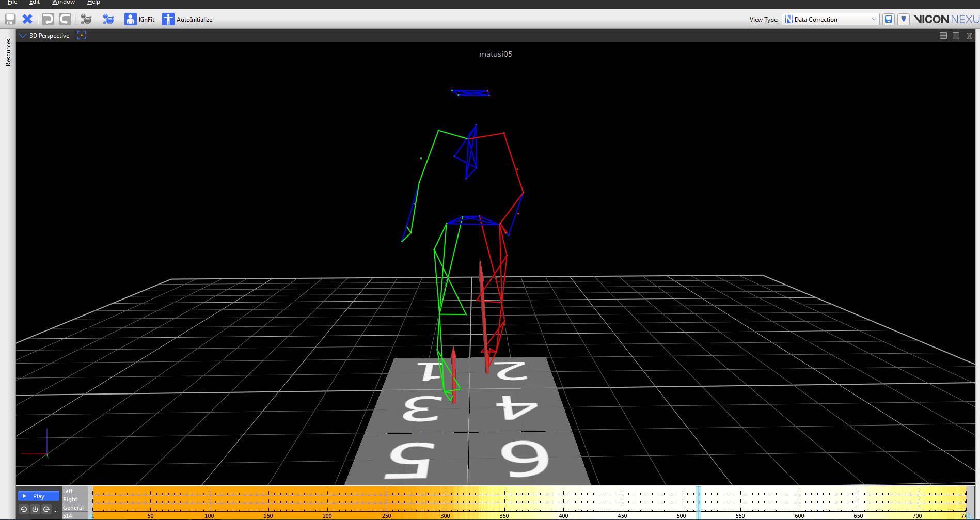980x520 pixels.
Task: Split the view pane horizontally
Action: (943, 36)
